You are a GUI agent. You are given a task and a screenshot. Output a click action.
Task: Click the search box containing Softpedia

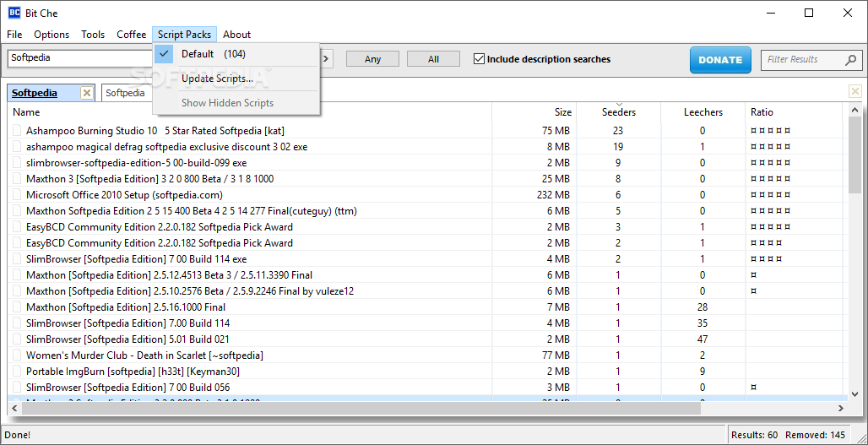coord(80,57)
